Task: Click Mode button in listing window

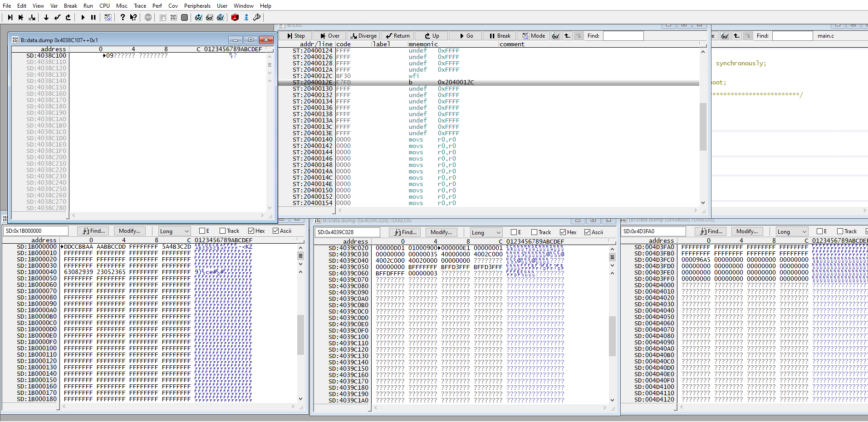Action: pos(534,36)
